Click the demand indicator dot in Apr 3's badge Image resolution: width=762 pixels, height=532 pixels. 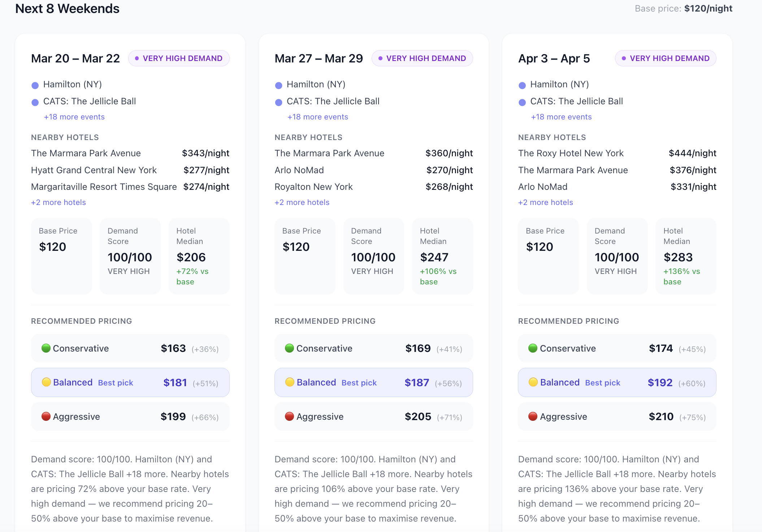pyautogui.click(x=623, y=58)
